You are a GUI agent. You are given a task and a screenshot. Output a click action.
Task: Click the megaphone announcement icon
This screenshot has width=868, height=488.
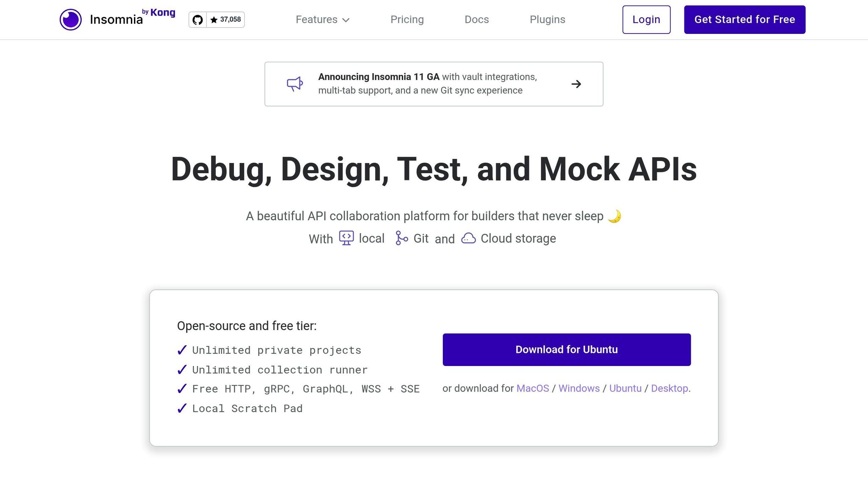click(x=295, y=84)
